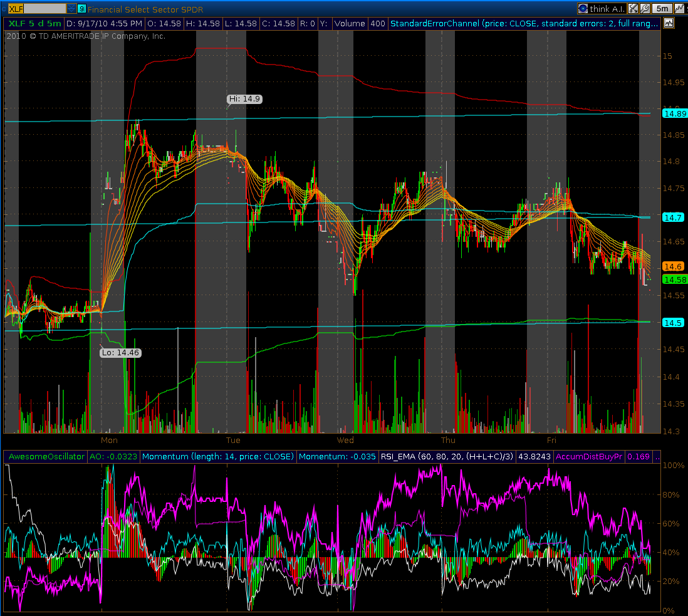Viewport: 688px width, 616px height.
Task: Click the 14.89 cyan price axis label
Action: pos(674,113)
